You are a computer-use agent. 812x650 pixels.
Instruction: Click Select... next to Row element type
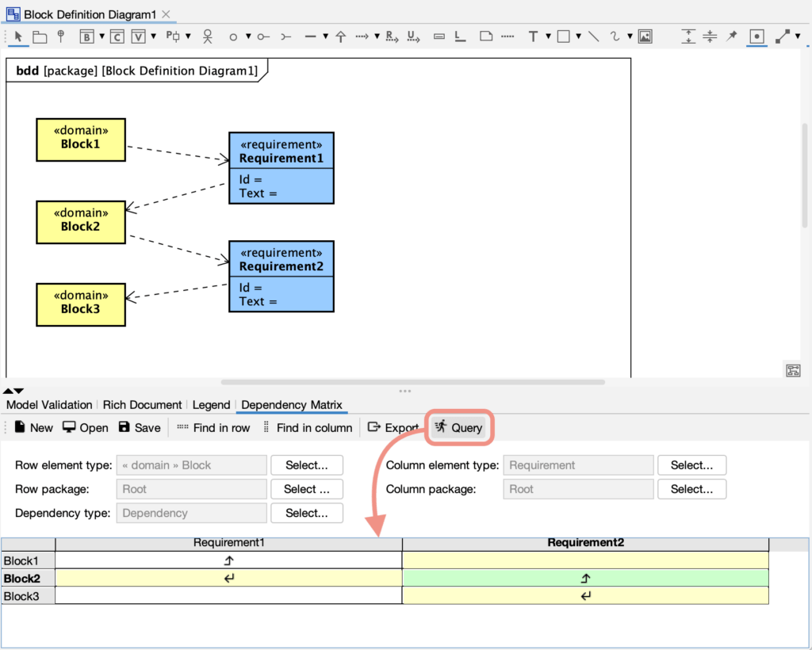click(307, 465)
